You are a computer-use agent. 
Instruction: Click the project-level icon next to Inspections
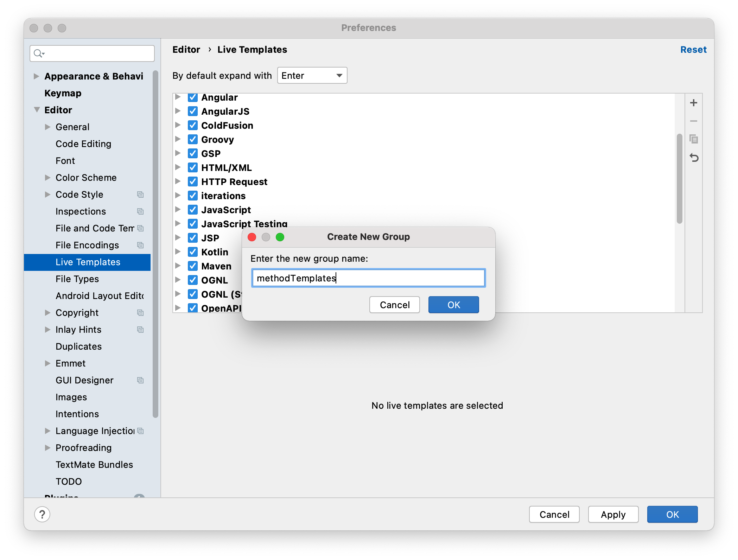140,211
